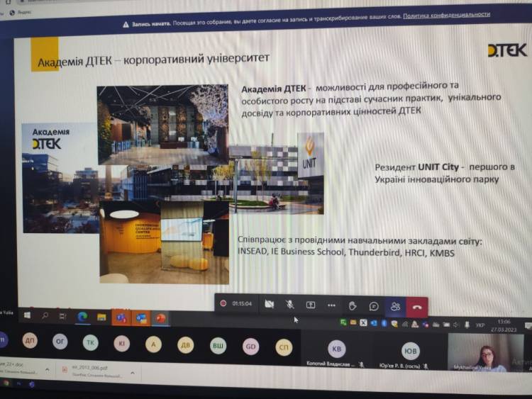Select participant avatar GD
This screenshot has width=532, height=399.
point(251,347)
